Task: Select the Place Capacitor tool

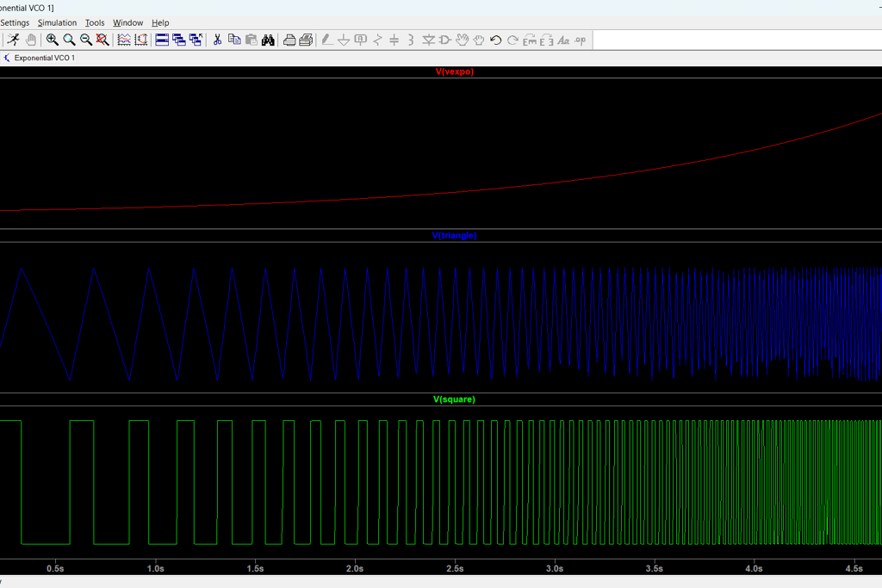Action: coord(394,40)
